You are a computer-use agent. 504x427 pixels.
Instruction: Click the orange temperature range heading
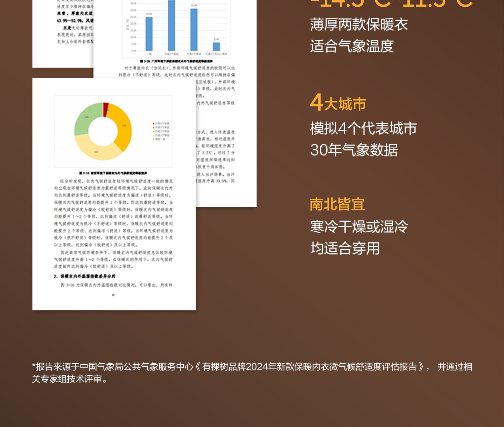coord(391,3)
